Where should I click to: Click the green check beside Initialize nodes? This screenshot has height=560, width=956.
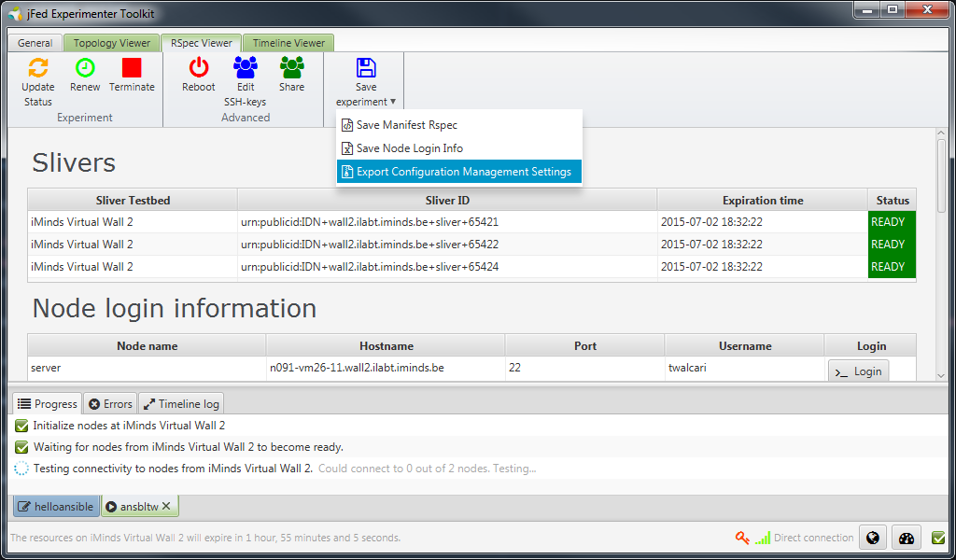pos(21,426)
